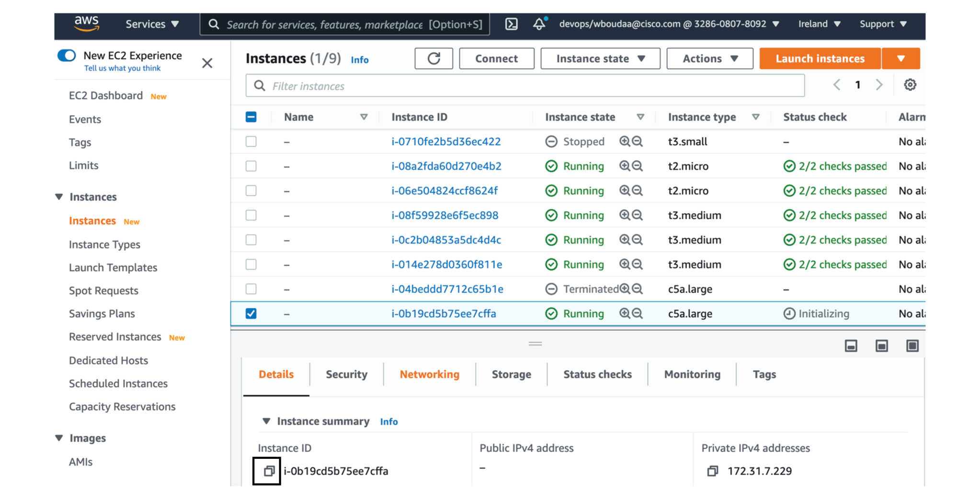Collapse the Instances sidebar section
This screenshot has height=500, width=980.
59,197
